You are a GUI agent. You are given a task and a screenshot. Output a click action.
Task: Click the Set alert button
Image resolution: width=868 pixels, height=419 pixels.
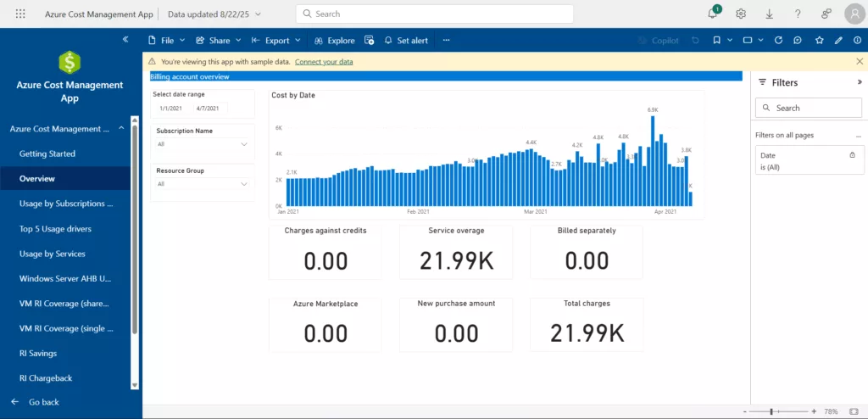(x=406, y=41)
